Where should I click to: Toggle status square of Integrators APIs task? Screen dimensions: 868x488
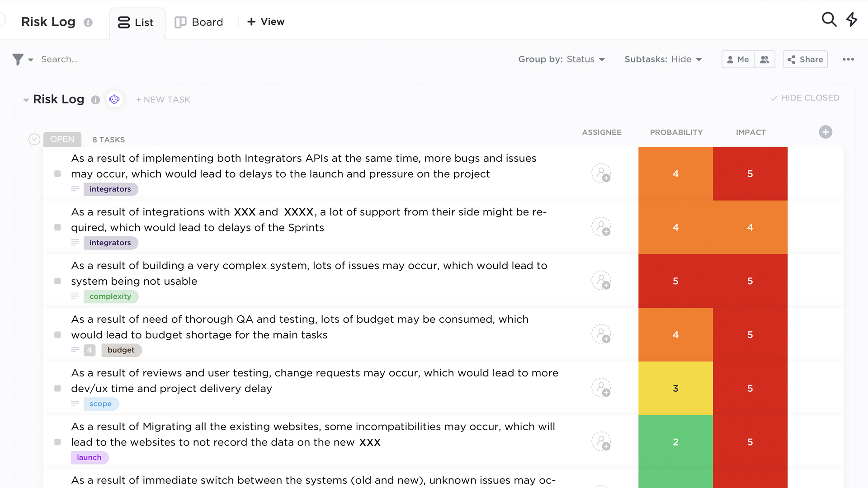57,174
